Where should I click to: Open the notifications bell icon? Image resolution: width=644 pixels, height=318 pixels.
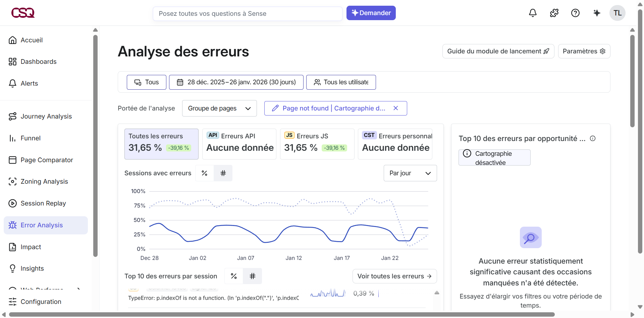pyautogui.click(x=533, y=13)
